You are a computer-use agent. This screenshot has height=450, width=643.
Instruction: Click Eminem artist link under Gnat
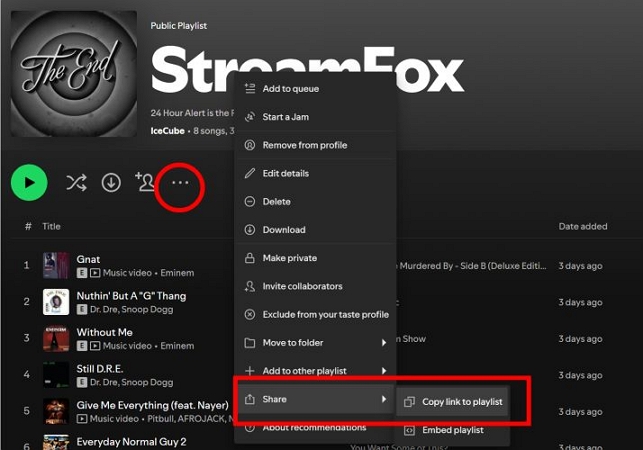177,273
